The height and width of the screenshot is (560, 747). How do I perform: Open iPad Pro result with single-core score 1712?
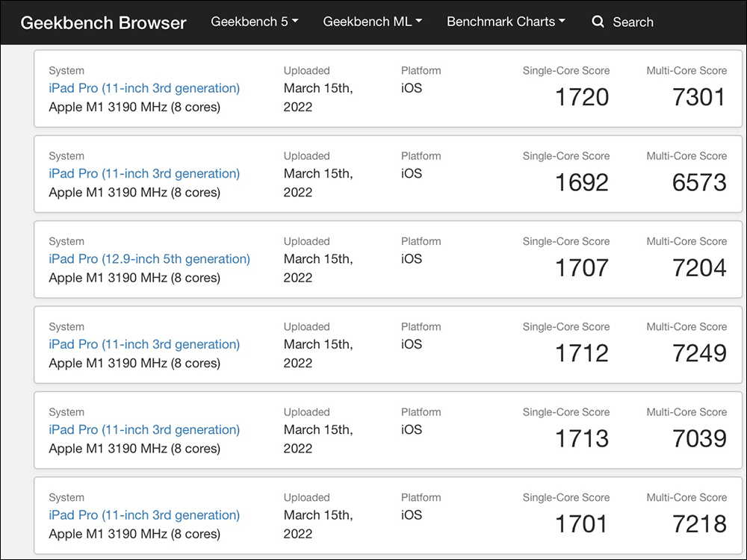(x=144, y=344)
